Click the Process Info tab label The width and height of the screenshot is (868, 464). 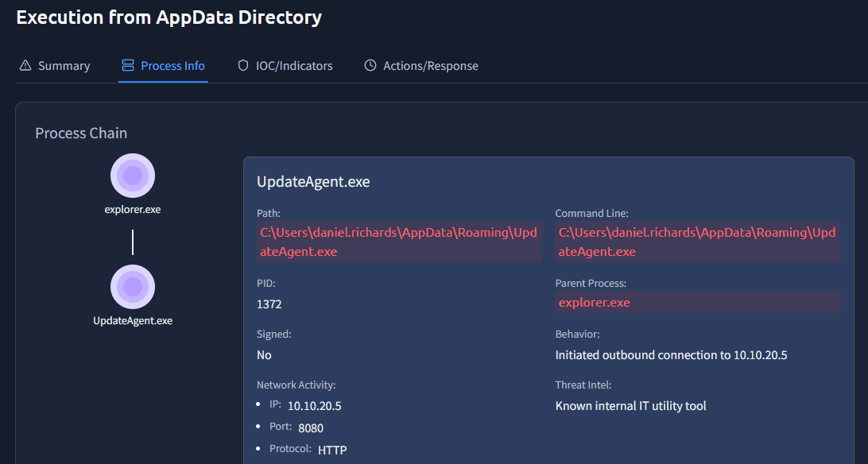[172, 66]
